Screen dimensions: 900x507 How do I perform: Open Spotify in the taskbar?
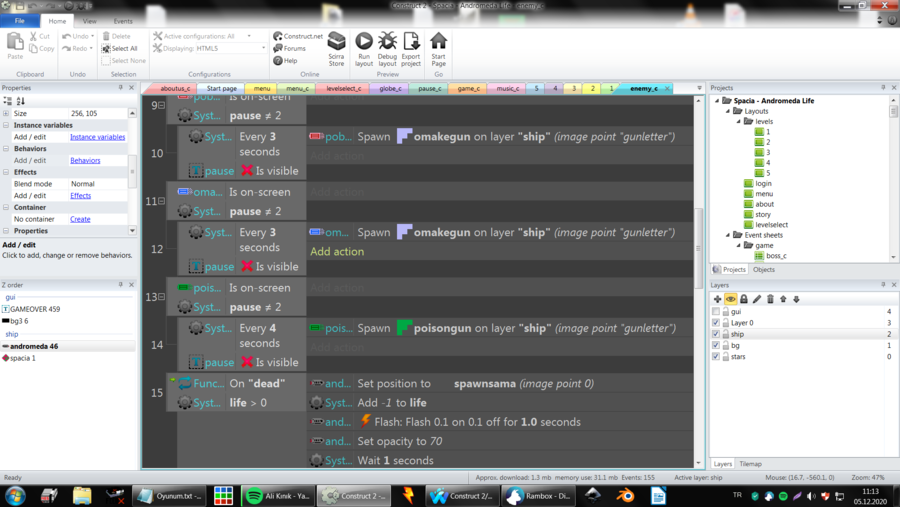278,496
